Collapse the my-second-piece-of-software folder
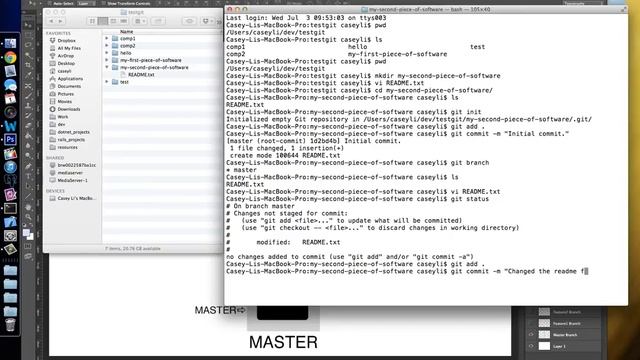 [107, 67]
